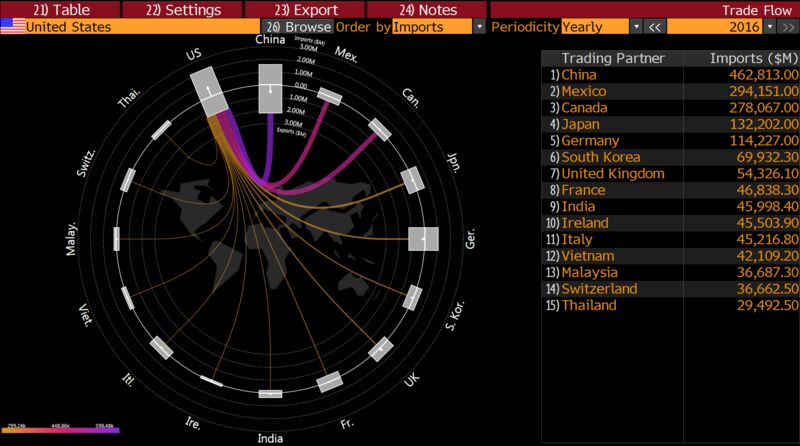The height and width of the screenshot is (446, 800).
Task: Click the Browse button
Action: (297, 27)
